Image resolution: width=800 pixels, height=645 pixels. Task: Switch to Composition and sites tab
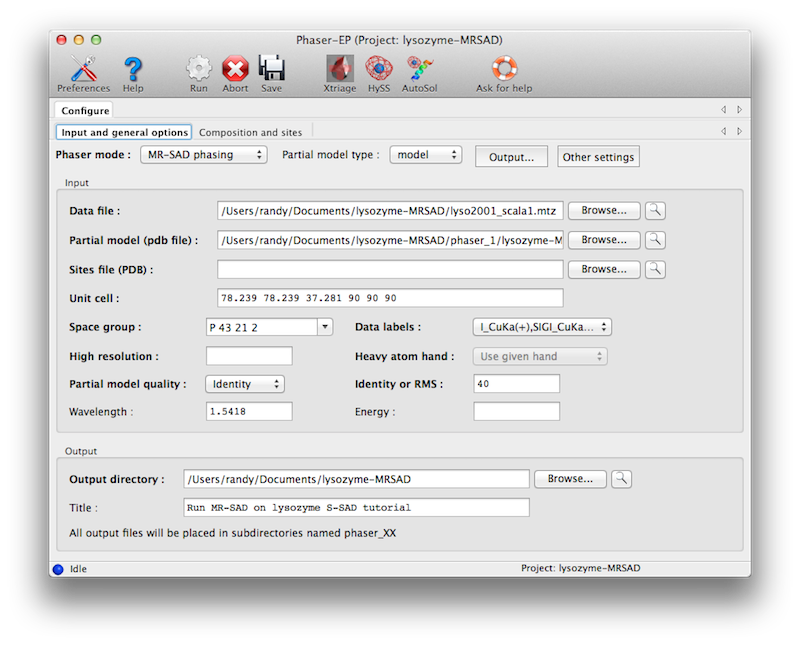[251, 132]
